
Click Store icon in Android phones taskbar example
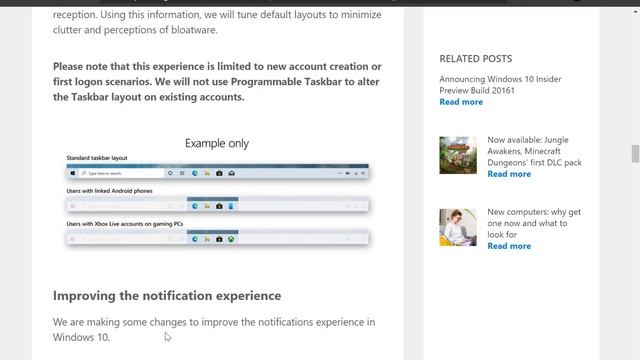pos(219,206)
